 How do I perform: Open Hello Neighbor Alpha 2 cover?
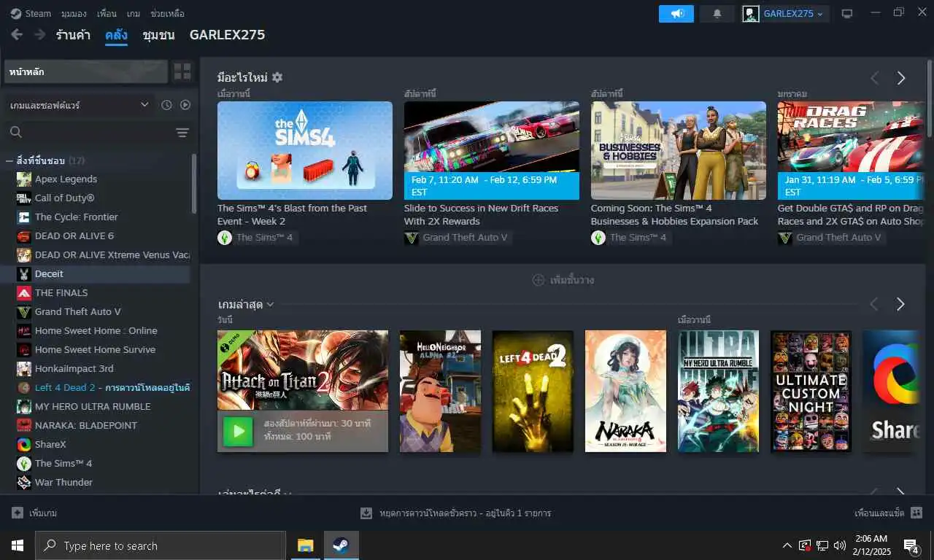click(440, 391)
